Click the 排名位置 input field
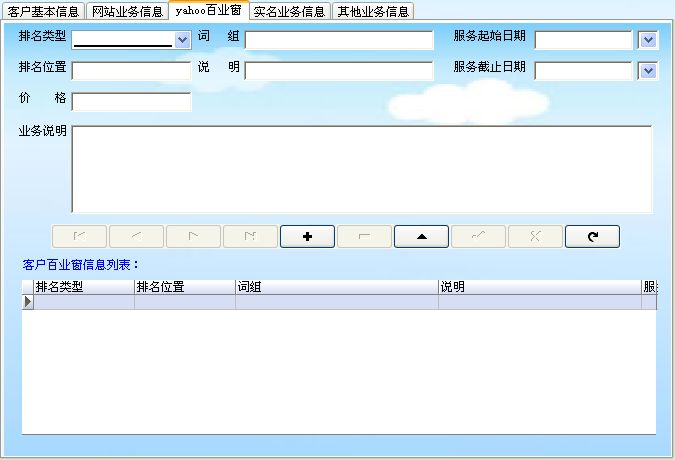 (x=131, y=71)
